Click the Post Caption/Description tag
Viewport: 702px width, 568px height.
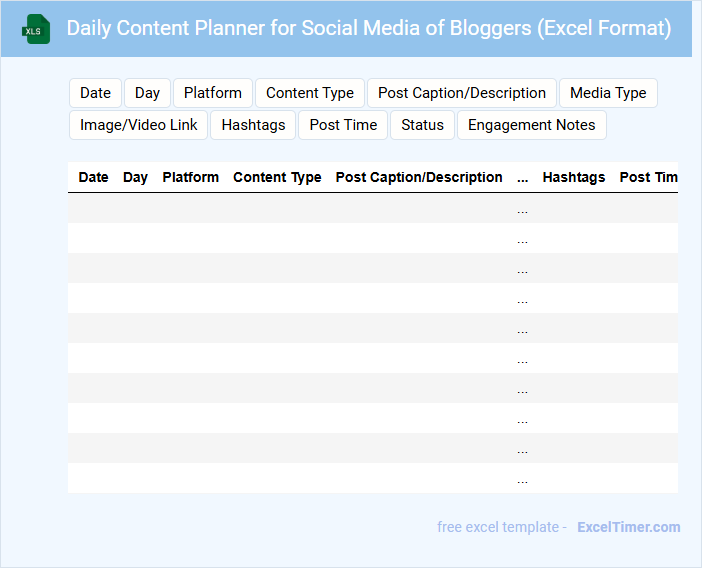point(462,93)
